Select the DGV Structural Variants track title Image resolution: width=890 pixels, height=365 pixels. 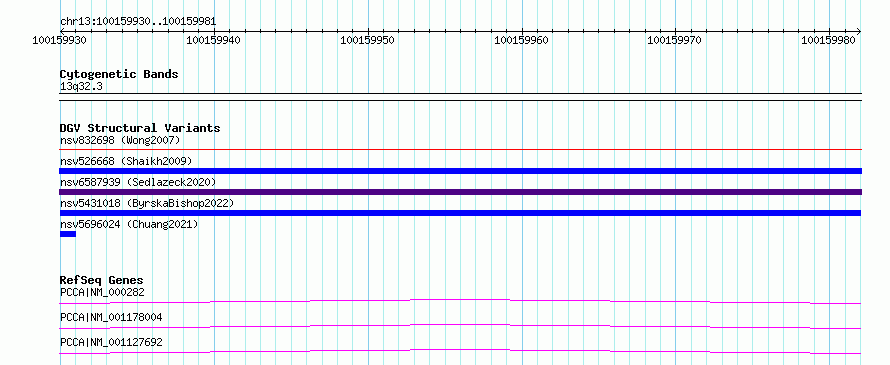pyautogui.click(x=140, y=128)
